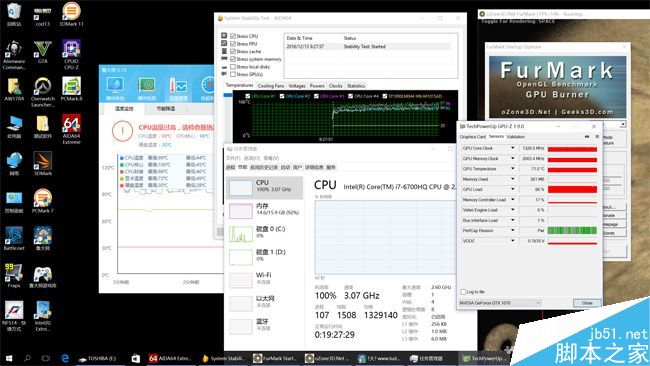The height and width of the screenshot is (366, 650).
Task: Open the NVIDIA GeForce GTX 1070 selector
Action: pos(500,303)
